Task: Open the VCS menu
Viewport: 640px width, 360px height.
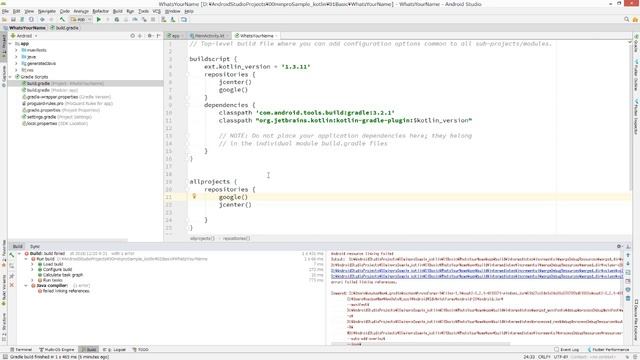Action: [156, 11]
